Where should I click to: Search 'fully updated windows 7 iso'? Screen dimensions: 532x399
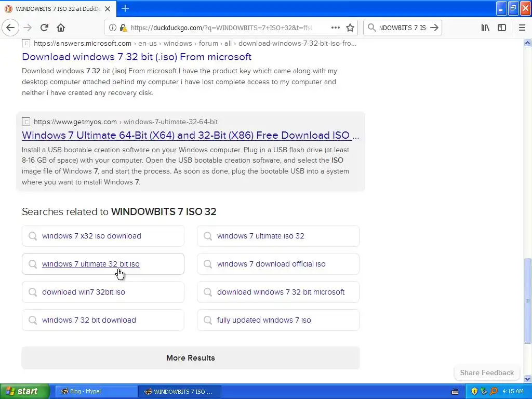click(x=278, y=320)
